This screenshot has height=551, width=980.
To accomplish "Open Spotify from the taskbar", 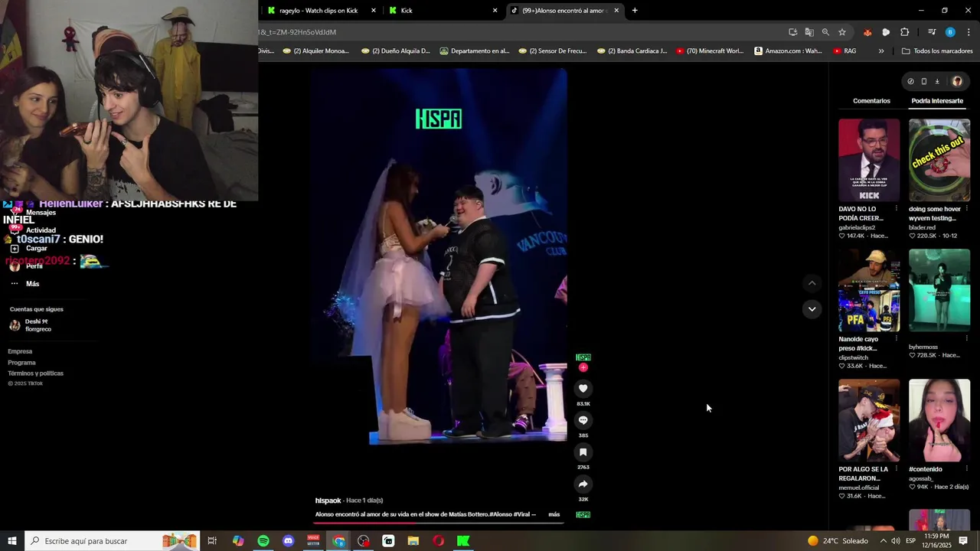I will pos(263,541).
